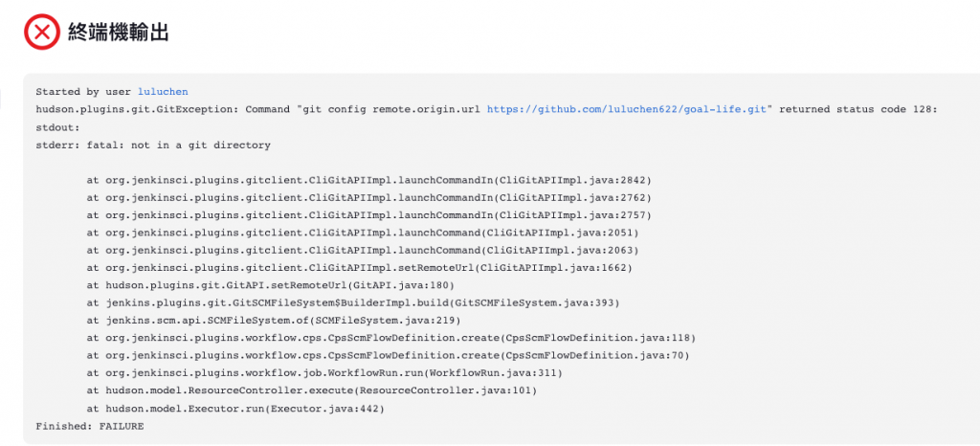The image size is (980, 446).
Task: Click the launchCommandIn CliGitAPIImpl.java:2842 stack line
Action: pos(368,180)
